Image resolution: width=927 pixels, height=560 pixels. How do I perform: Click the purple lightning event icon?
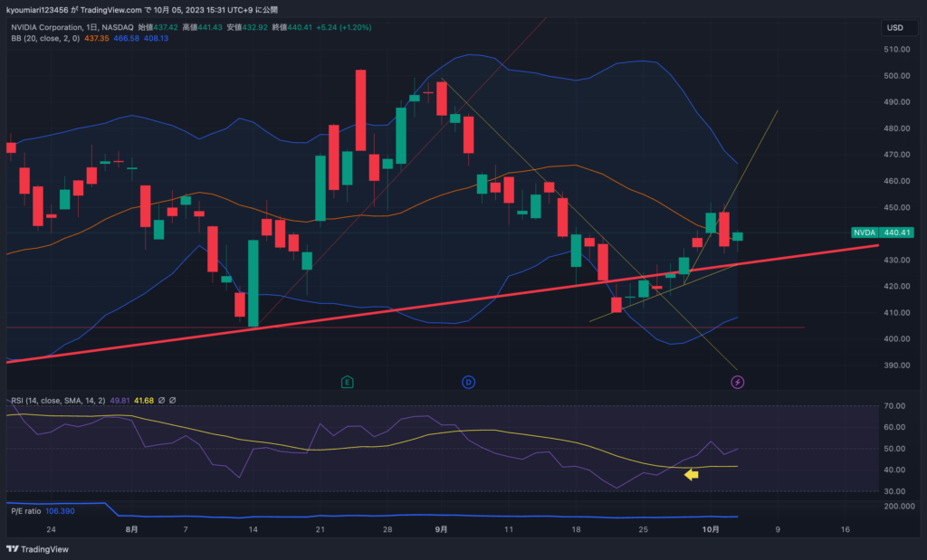737,382
